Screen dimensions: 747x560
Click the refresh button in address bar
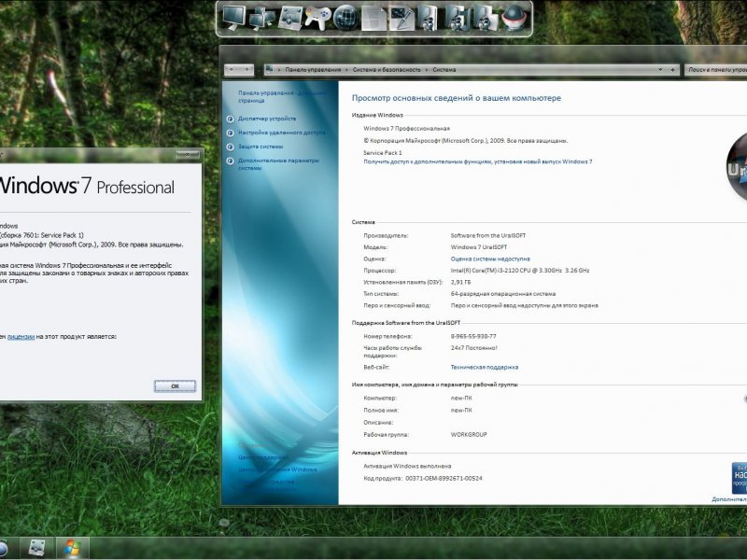(x=672, y=69)
